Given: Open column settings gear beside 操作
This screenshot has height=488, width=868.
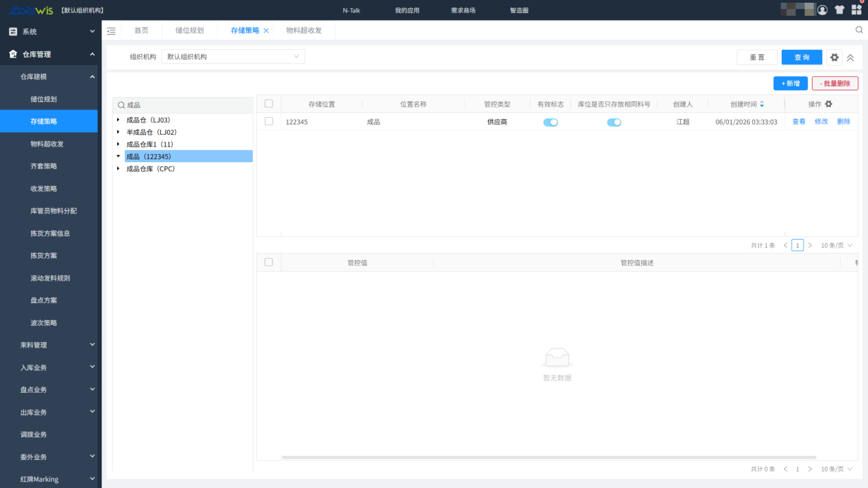Looking at the screenshot, I should (828, 104).
